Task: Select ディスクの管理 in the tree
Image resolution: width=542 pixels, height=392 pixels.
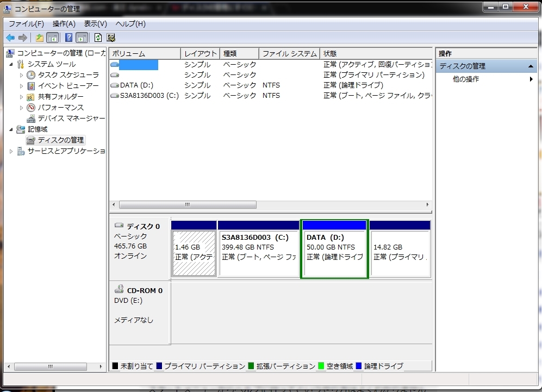Action: tap(61, 140)
